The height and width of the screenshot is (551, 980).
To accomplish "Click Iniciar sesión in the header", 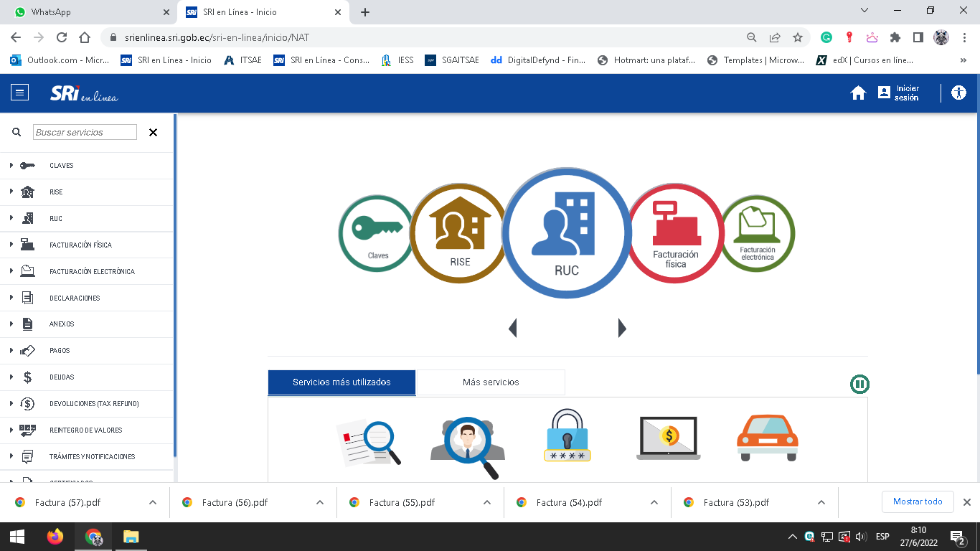I will pos(899,93).
